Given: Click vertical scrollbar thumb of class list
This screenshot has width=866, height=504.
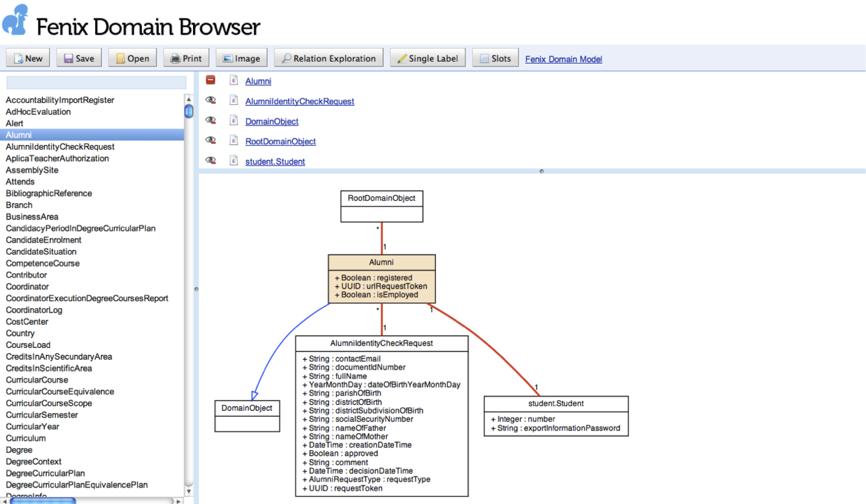Looking at the screenshot, I should pyautogui.click(x=189, y=111).
